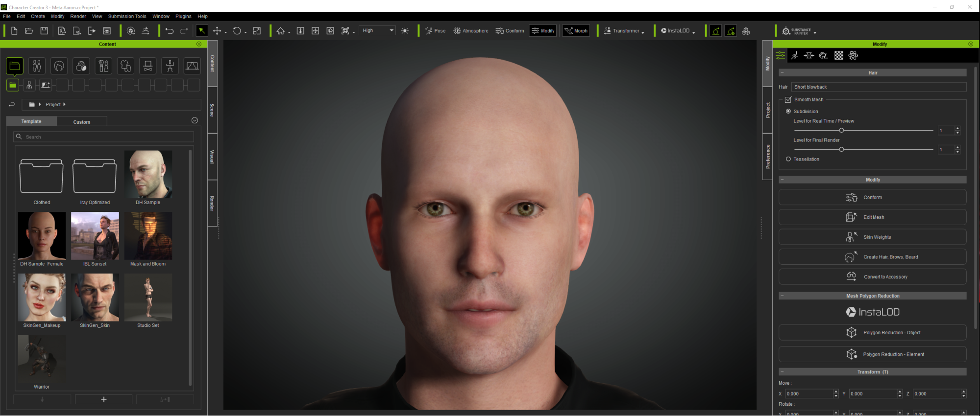Open the Create menu
This screenshot has height=416, width=980.
tap(38, 16)
